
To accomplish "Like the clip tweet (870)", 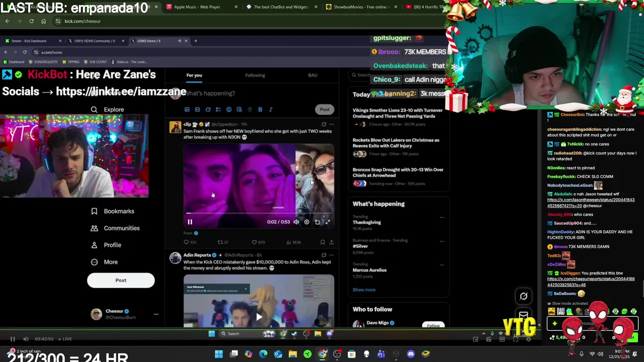I will tap(259, 242).
